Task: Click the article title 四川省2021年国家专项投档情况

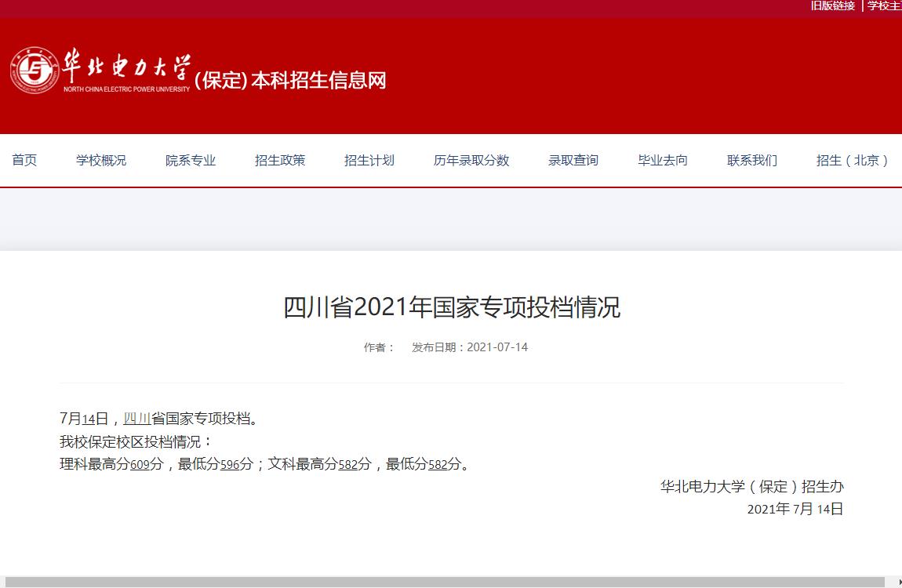Action: [451, 307]
